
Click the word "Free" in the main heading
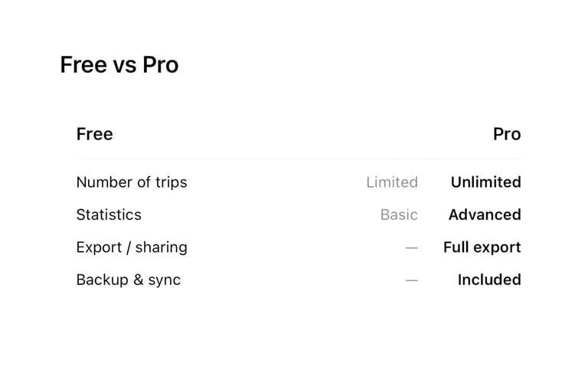click(83, 65)
